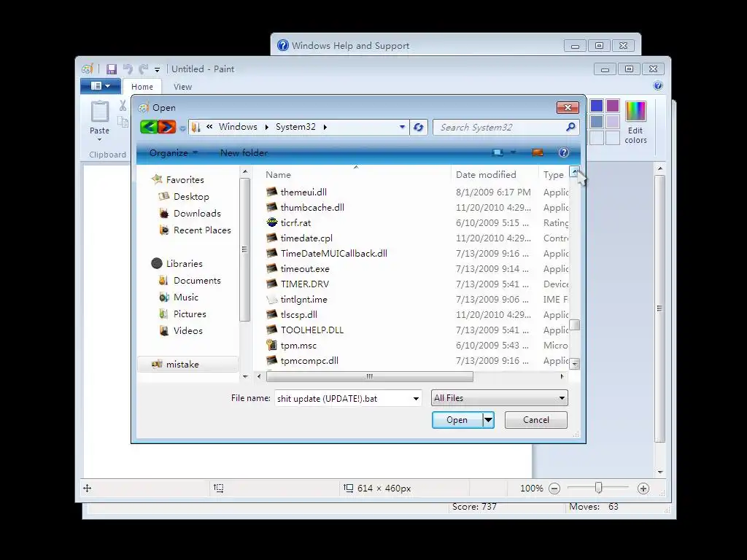This screenshot has height=560, width=747.
Task: Sort by the Date modified column header
Action: 495,175
